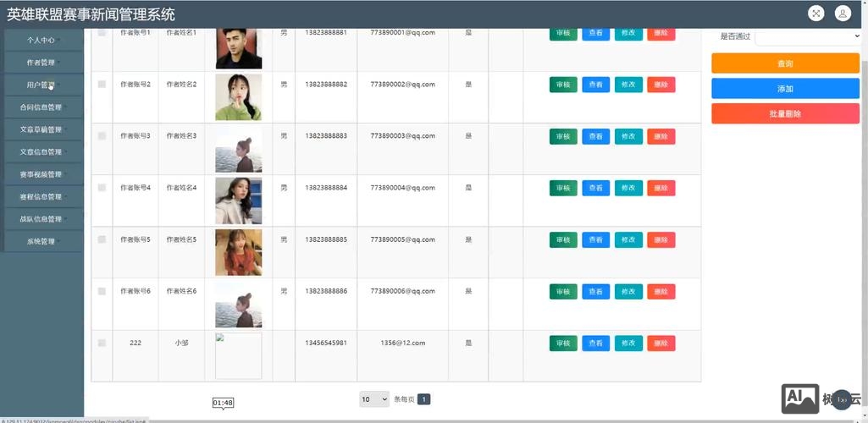Go to page 1 in pagination
Screen dimensions: 868x423
tap(424, 399)
